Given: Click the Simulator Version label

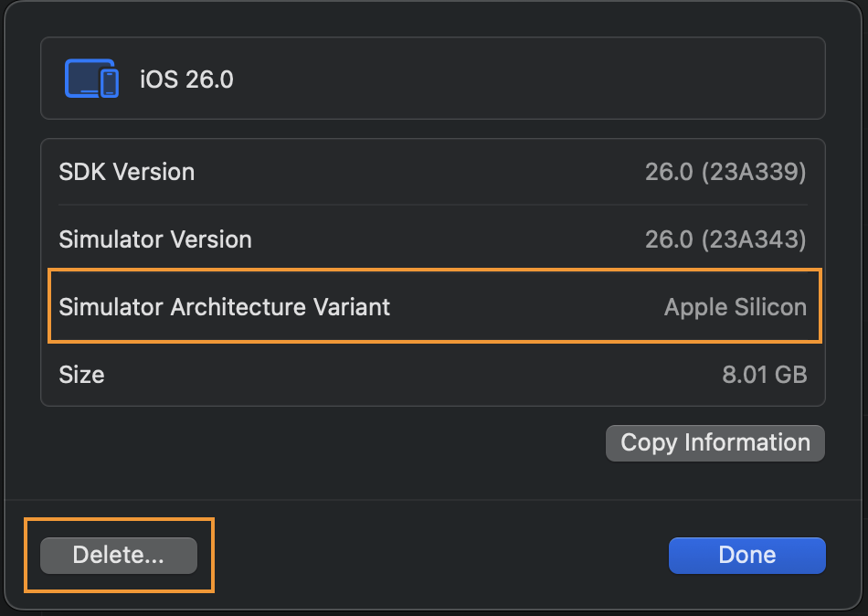Looking at the screenshot, I should click(154, 239).
